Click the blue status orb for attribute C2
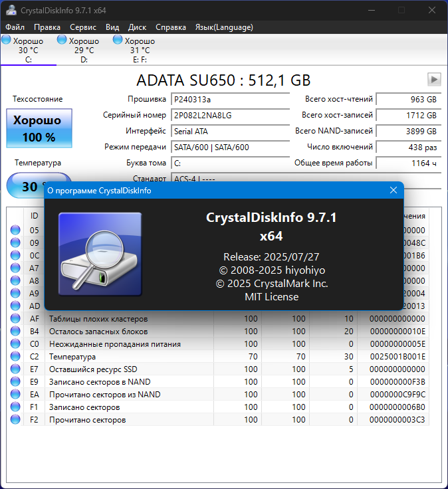This screenshot has width=448, height=489. 15,356
